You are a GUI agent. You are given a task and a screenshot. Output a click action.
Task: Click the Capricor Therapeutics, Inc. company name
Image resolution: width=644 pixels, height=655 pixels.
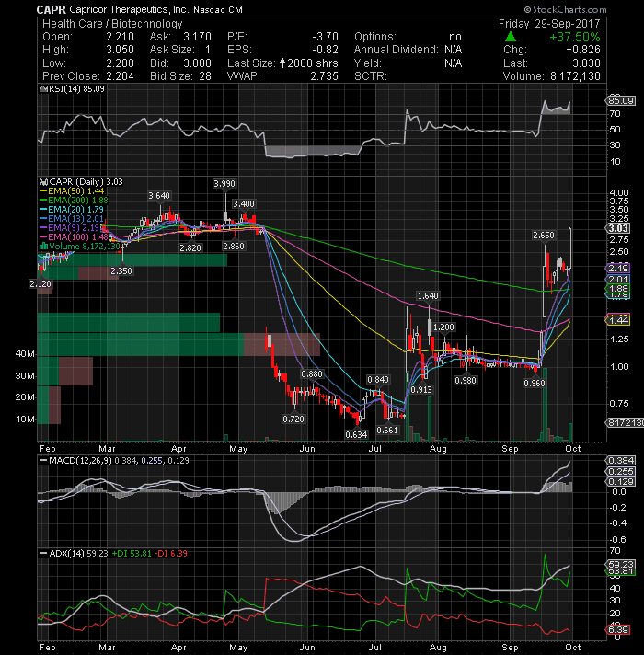pyautogui.click(x=129, y=9)
